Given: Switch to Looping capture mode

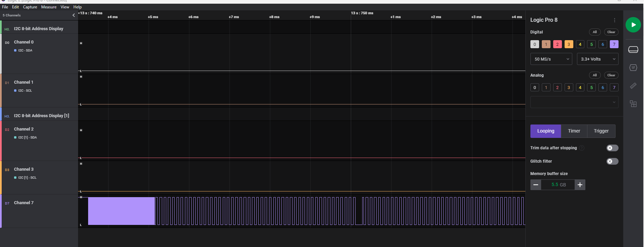Looking at the screenshot, I should (x=545, y=131).
